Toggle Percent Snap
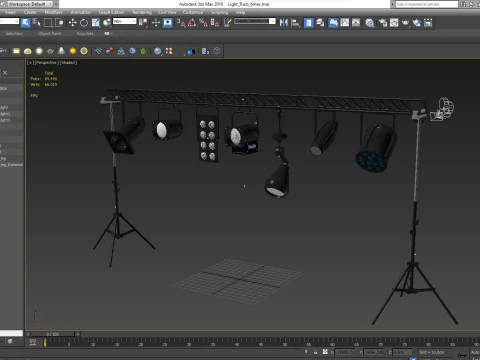 (x=203, y=23)
